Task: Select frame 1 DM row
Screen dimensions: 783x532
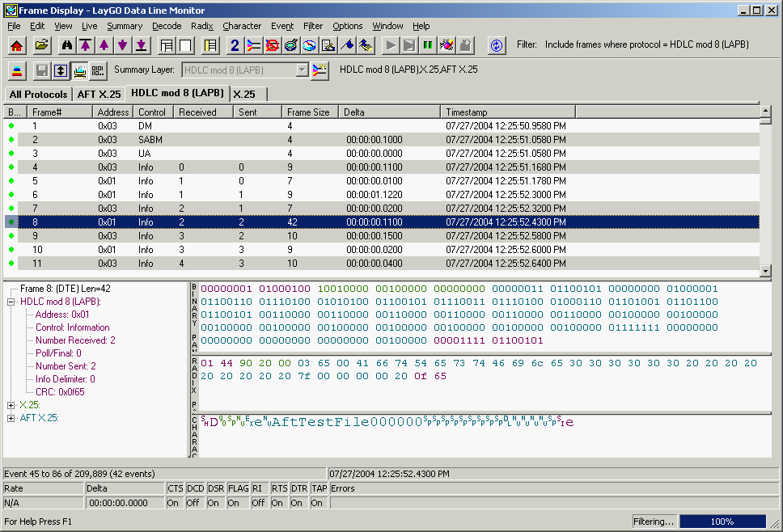Action: pyautogui.click(x=382, y=126)
